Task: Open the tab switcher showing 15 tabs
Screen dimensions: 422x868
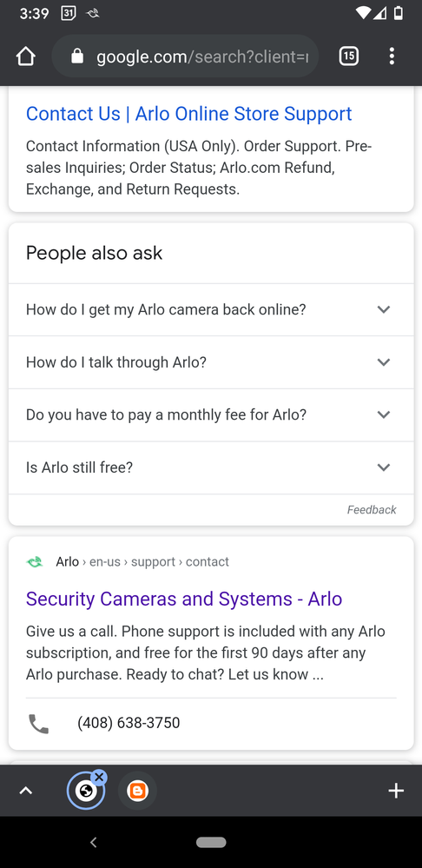Action: tap(348, 56)
